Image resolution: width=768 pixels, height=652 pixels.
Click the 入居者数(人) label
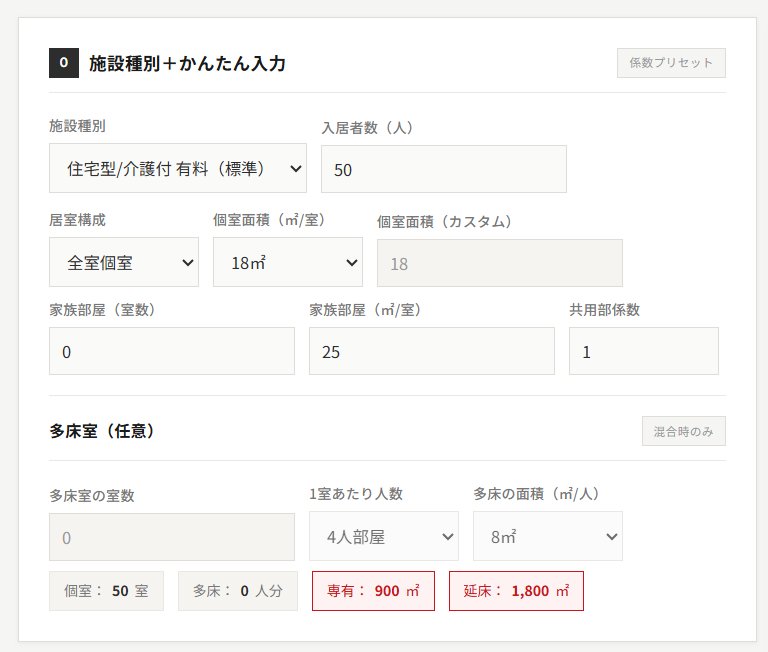(368, 128)
